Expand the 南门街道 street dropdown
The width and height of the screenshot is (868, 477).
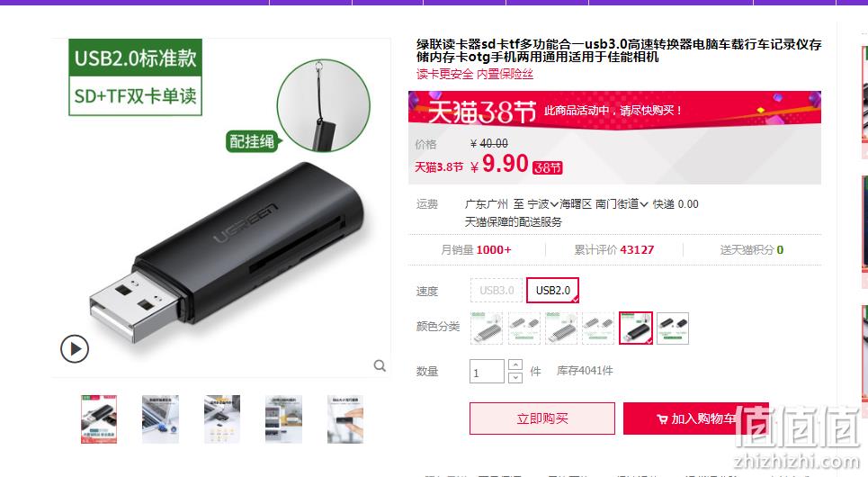pos(622,204)
